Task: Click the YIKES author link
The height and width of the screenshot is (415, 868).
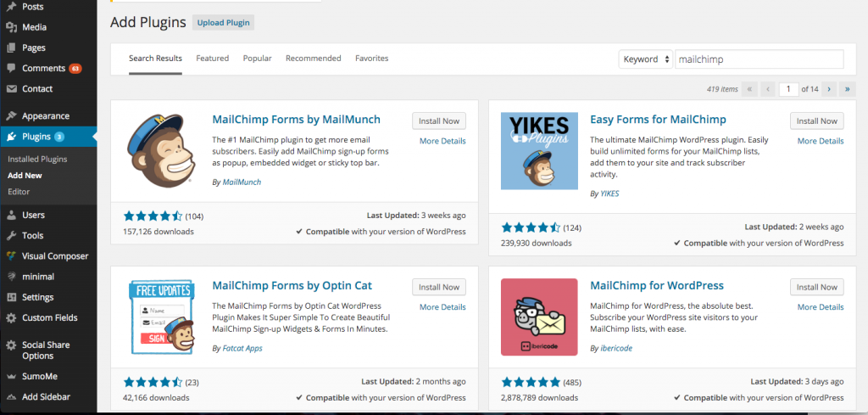Action: [610, 194]
